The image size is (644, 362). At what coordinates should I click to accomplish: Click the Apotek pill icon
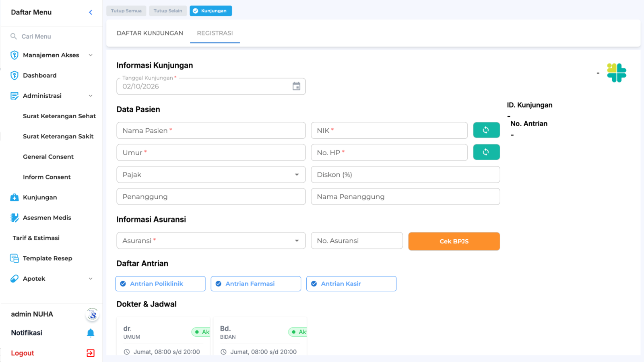(14, 279)
